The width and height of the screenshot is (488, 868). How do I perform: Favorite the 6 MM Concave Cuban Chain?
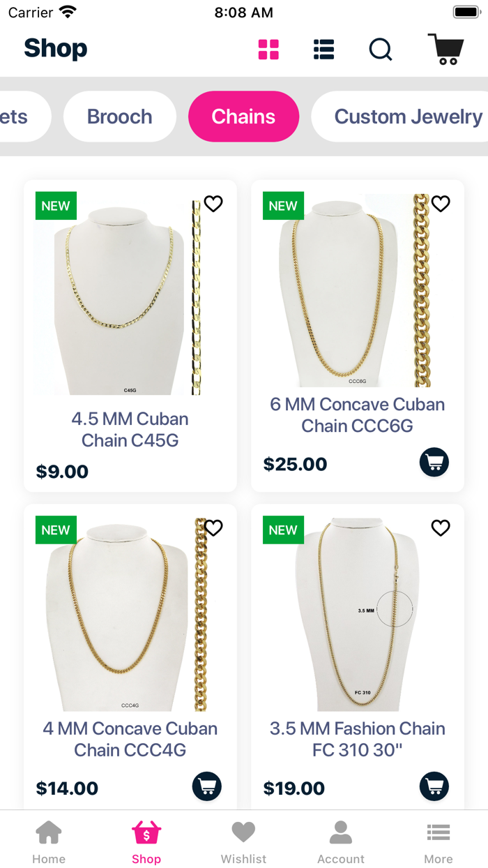(441, 204)
